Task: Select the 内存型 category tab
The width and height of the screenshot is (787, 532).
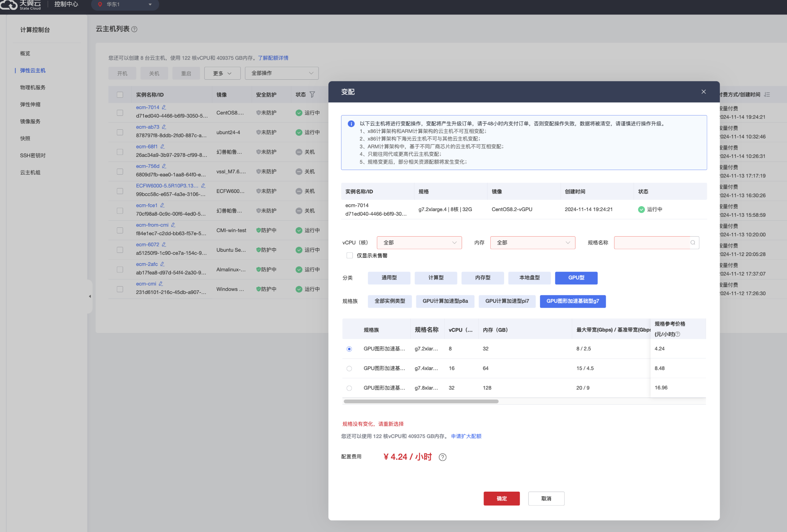Action: [482, 278]
